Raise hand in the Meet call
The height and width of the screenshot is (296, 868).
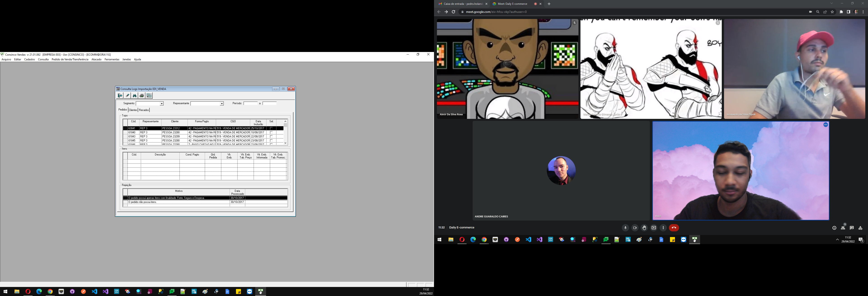point(644,228)
